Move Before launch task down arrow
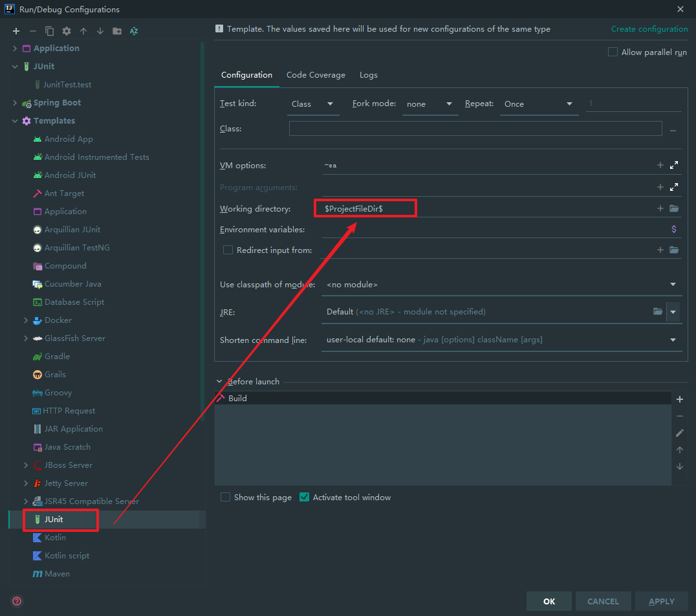The height and width of the screenshot is (616, 696). (x=680, y=467)
